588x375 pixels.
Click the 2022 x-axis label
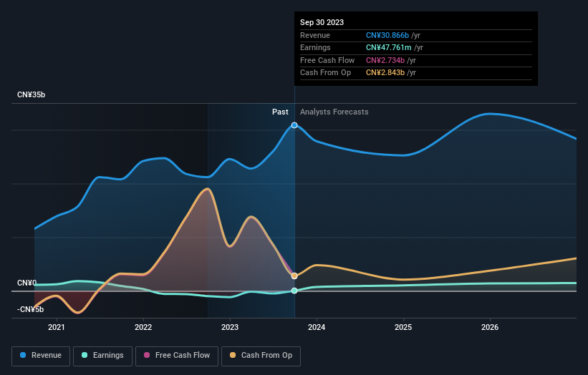click(x=143, y=327)
